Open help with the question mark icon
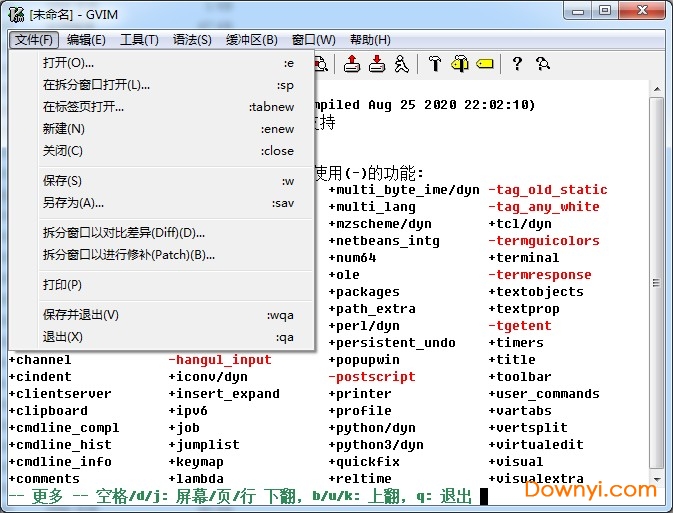The image size is (673, 513). [517, 64]
